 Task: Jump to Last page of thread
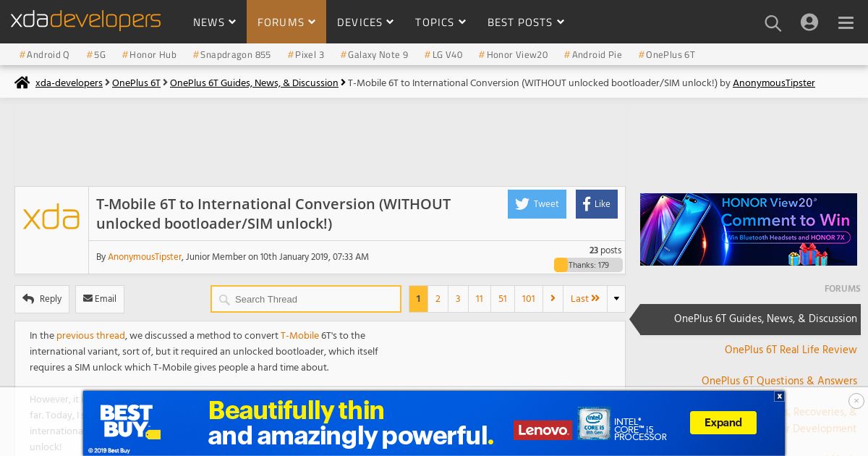pyautogui.click(x=585, y=299)
